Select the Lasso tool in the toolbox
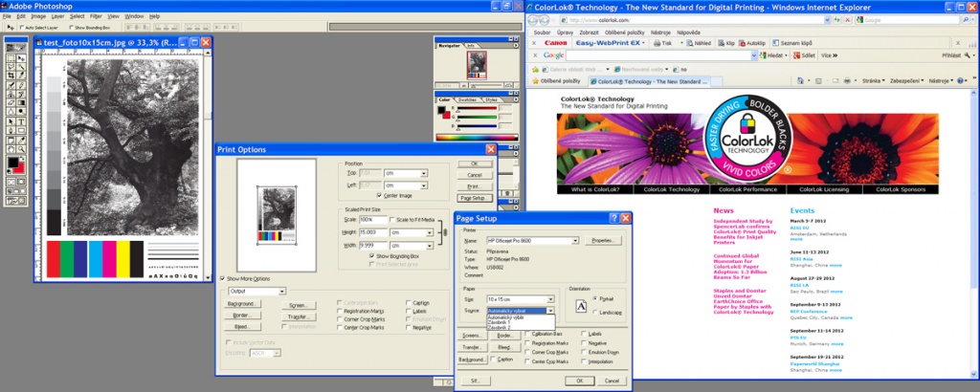Image resolution: width=980 pixels, height=392 pixels. [x=11, y=66]
